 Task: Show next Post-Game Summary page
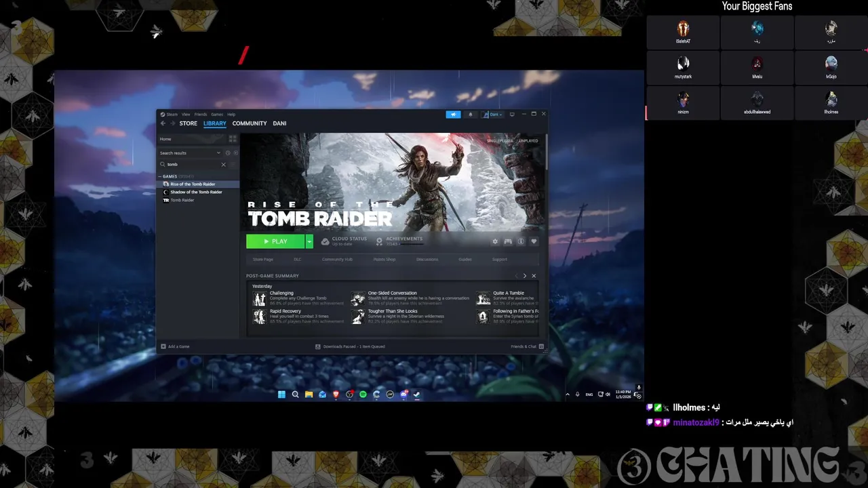[x=524, y=276]
